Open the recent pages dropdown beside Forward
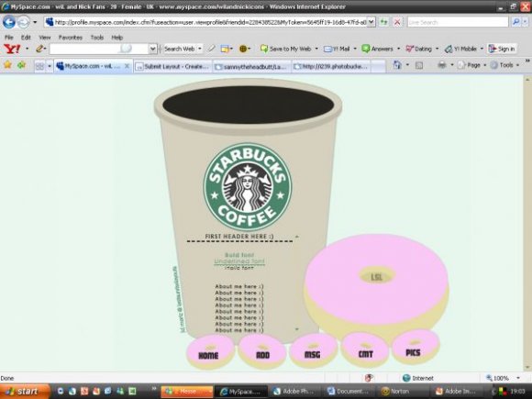This screenshot has height=399, width=532. [x=35, y=22]
